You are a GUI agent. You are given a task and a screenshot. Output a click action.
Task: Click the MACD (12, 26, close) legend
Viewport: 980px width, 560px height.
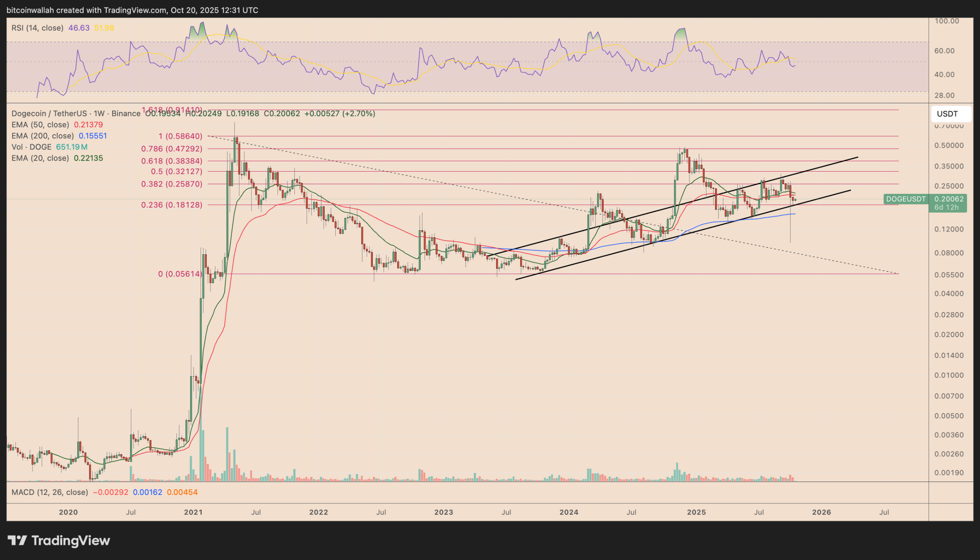coord(50,492)
